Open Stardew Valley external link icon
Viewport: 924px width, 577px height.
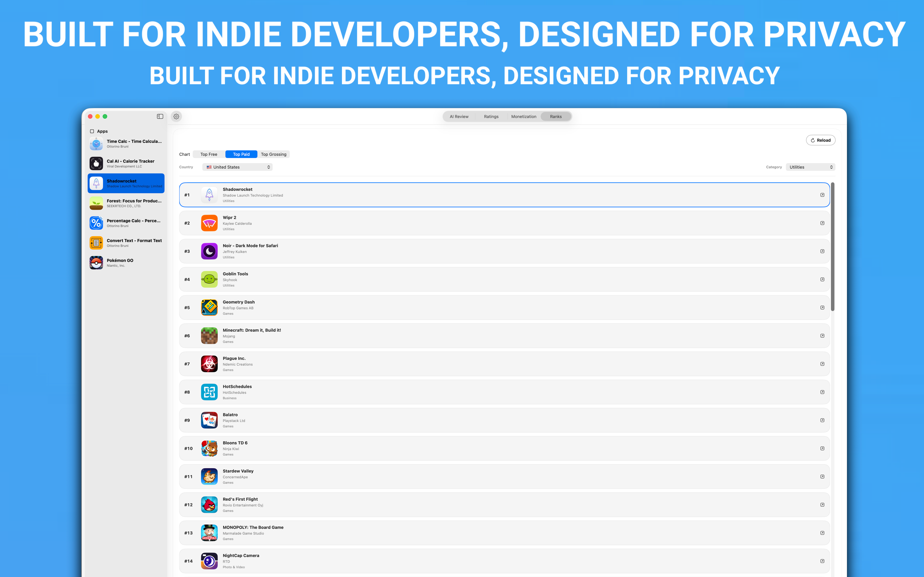point(822,477)
